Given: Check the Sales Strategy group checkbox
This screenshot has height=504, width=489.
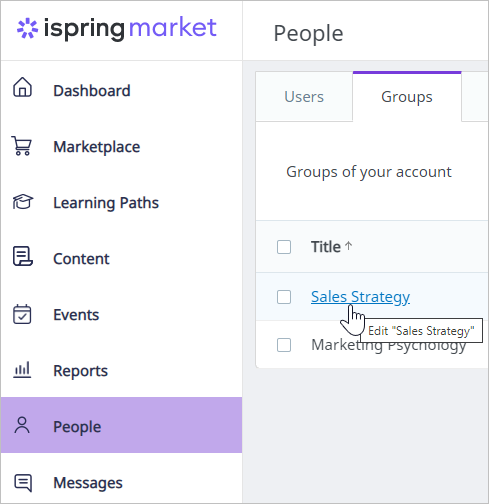Looking at the screenshot, I should tap(284, 297).
